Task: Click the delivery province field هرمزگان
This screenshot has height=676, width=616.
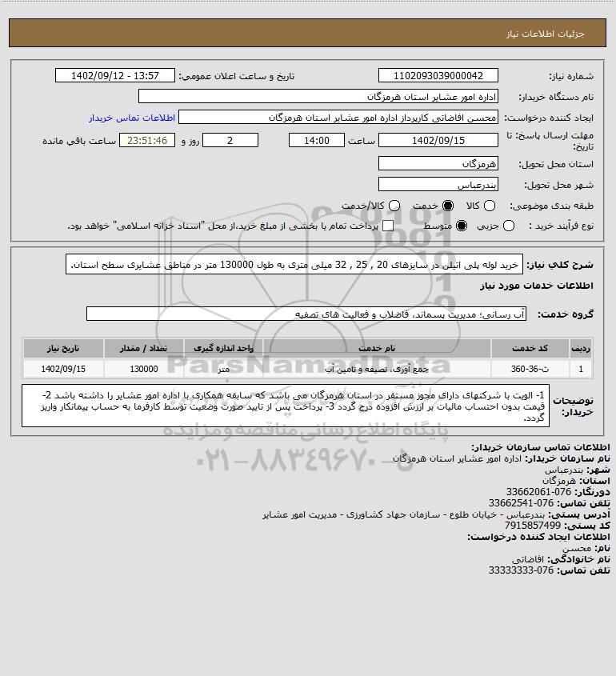Action: pos(438,163)
